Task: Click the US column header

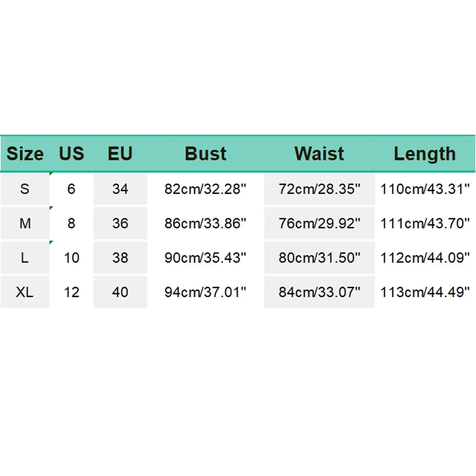Action: click(x=71, y=154)
